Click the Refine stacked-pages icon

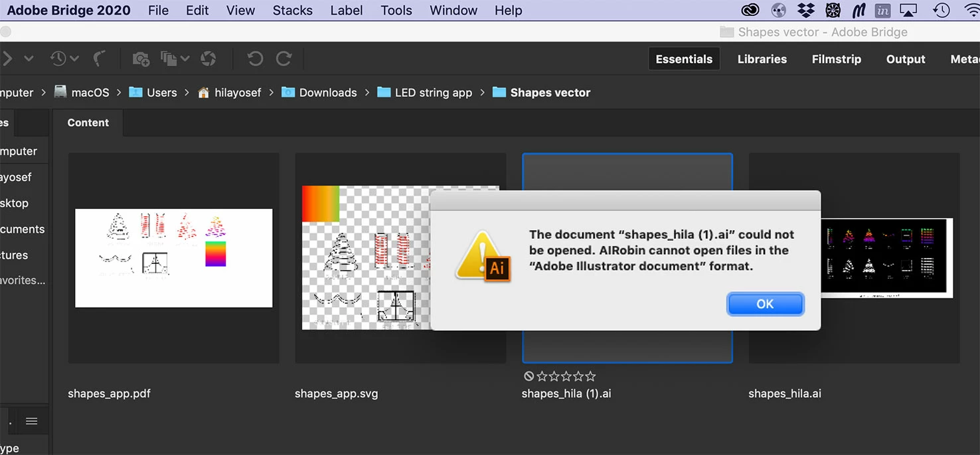point(169,59)
